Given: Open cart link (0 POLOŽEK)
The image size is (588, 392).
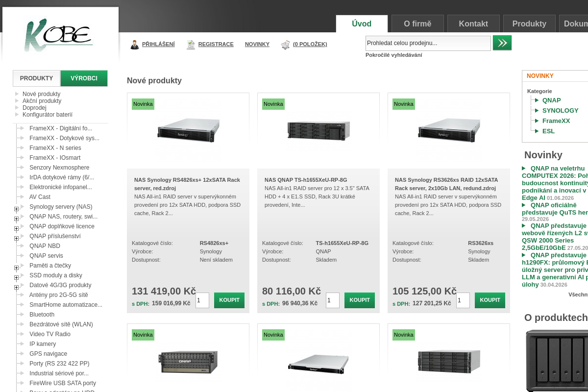Looking at the screenshot, I should 310,44.
